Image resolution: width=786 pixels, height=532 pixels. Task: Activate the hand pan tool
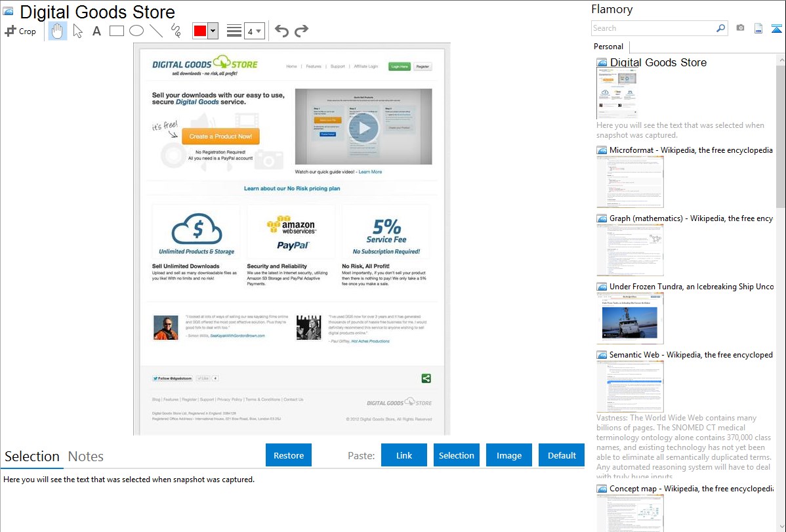click(58, 31)
